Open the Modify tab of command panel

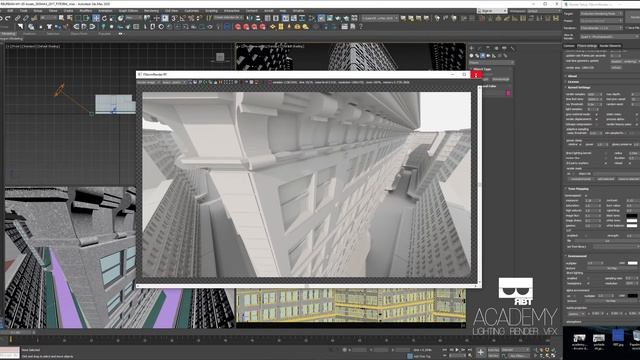pos(480,49)
